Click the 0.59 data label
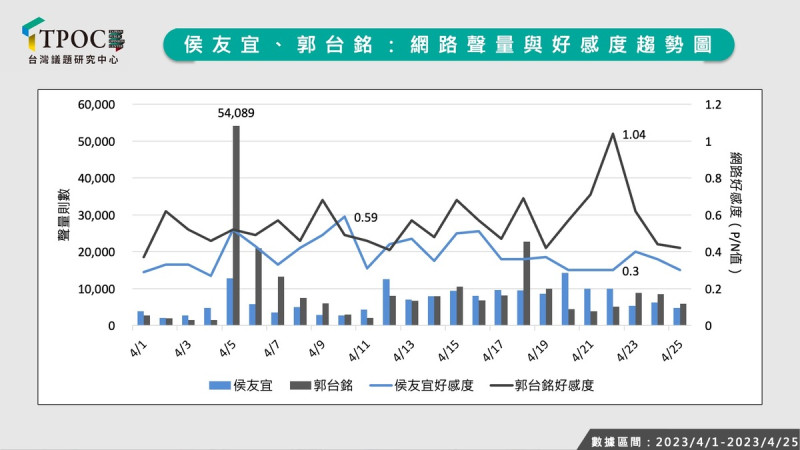Screen dimensions: 800x450 coord(366,218)
